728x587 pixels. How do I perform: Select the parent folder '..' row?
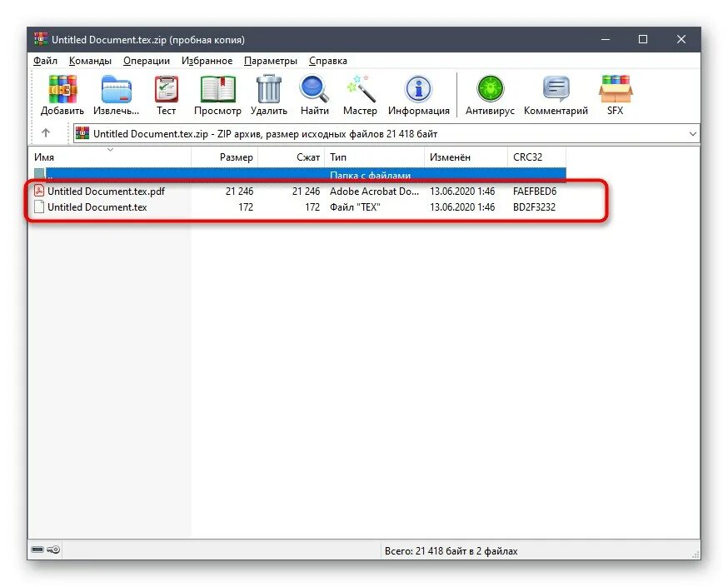coord(300,175)
